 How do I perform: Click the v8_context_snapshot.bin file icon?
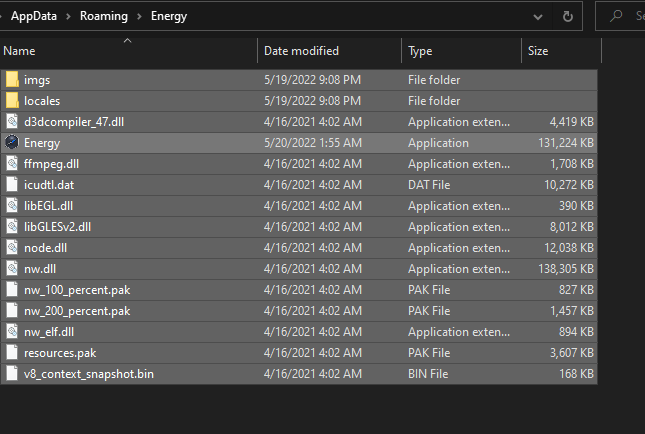click(x=12, y=374)
